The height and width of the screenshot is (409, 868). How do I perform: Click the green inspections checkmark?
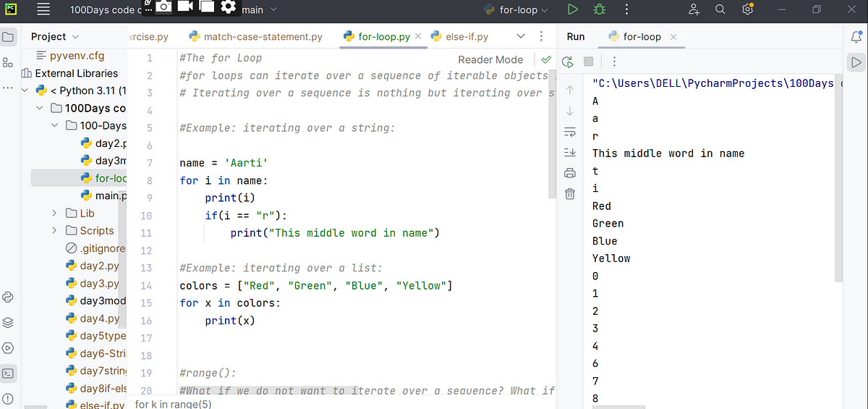click(545, 59)
